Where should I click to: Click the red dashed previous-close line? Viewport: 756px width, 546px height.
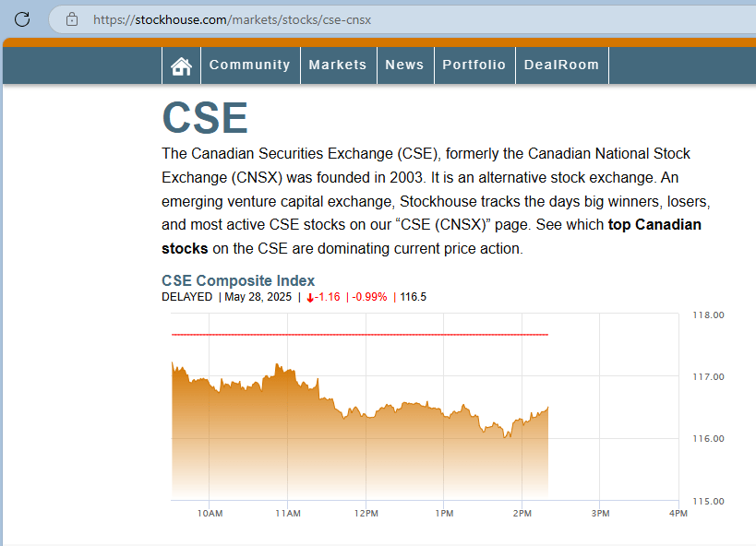360,334
